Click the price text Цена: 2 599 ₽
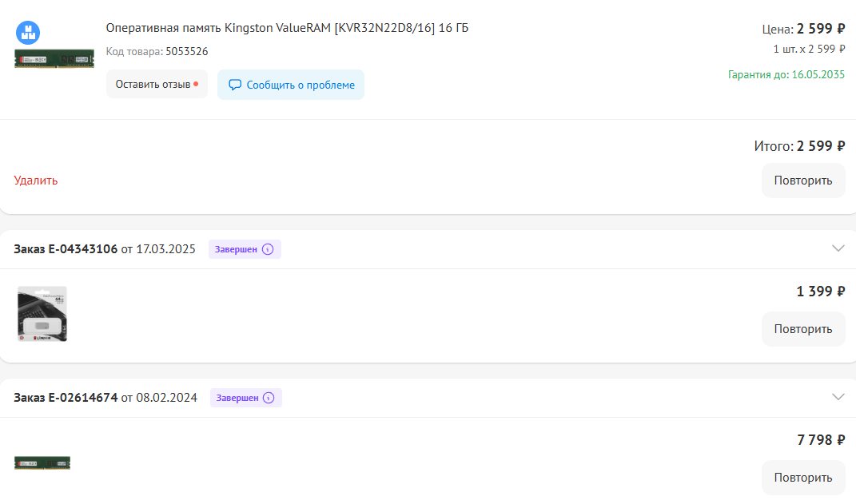 coord(803,29)
